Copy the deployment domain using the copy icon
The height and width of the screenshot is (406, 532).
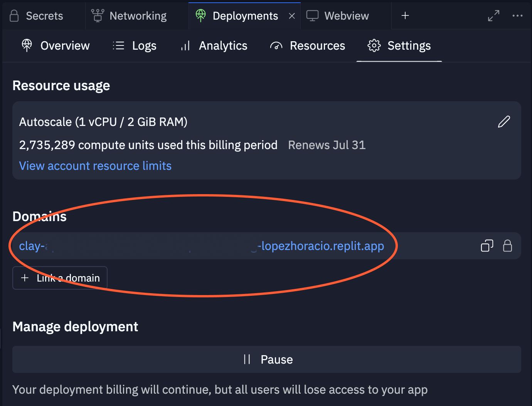click(487, 246)
